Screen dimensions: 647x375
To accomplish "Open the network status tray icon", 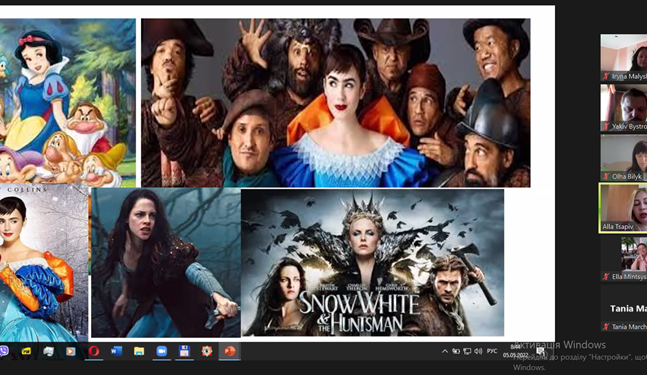I will (467, 351).
